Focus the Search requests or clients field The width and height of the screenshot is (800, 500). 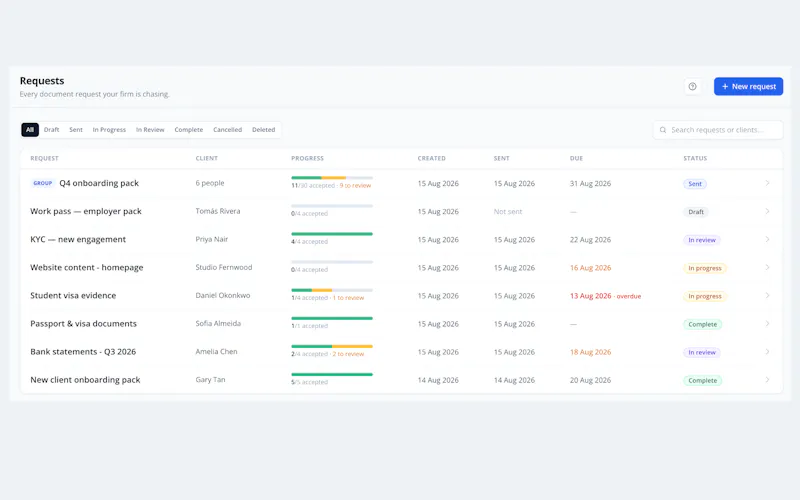click(x=718, y=130)
